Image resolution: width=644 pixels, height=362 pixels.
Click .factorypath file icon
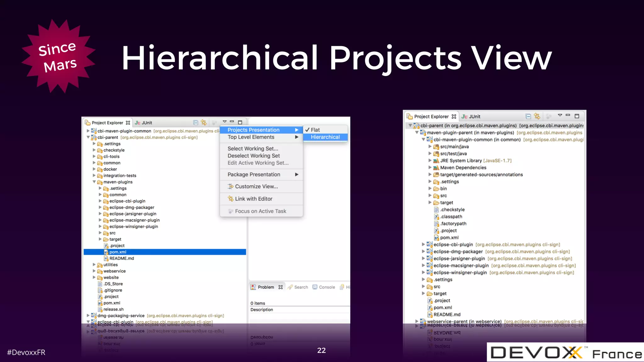tap(436, 224)
